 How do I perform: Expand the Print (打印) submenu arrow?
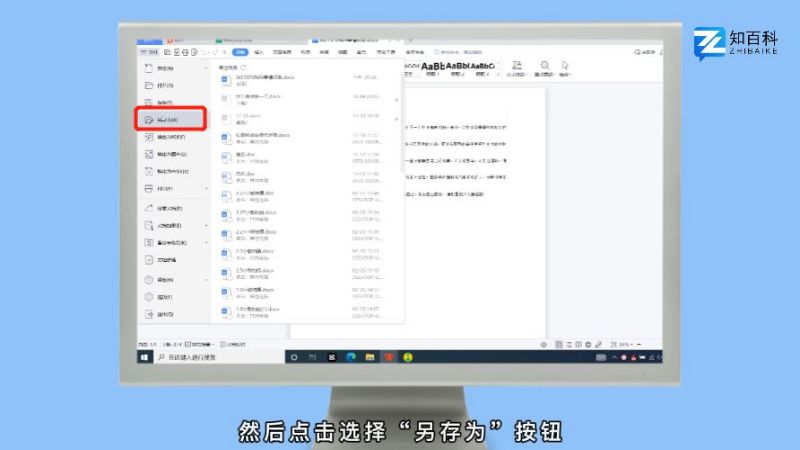[x=206, y=188]
